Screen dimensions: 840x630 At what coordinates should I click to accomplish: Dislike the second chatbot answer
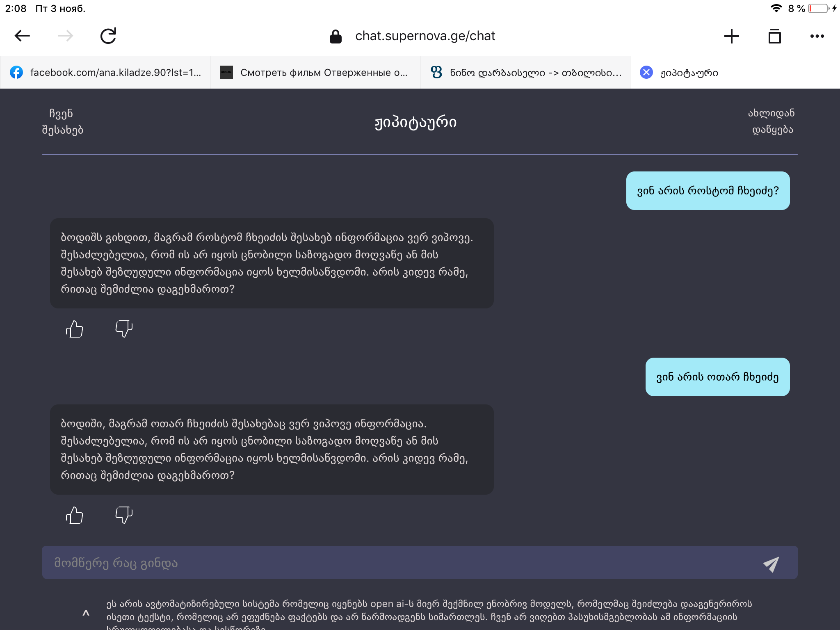coord(124,515)
